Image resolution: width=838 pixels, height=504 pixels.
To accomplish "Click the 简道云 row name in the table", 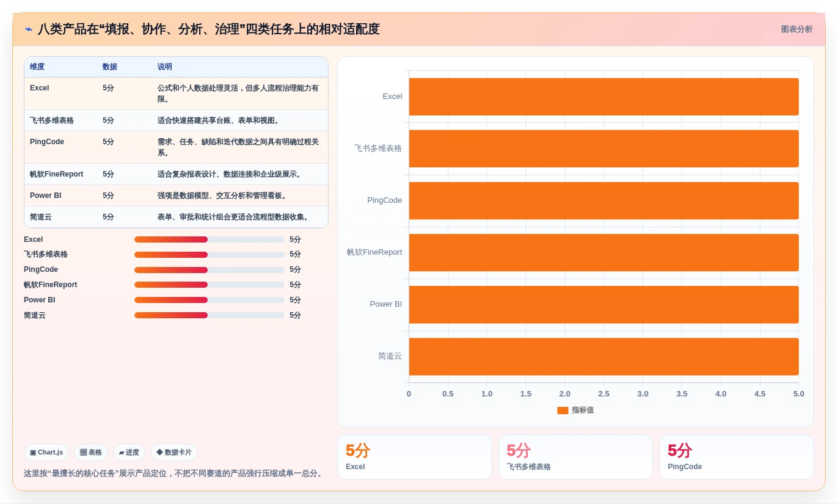I will [x=41, y=217].
